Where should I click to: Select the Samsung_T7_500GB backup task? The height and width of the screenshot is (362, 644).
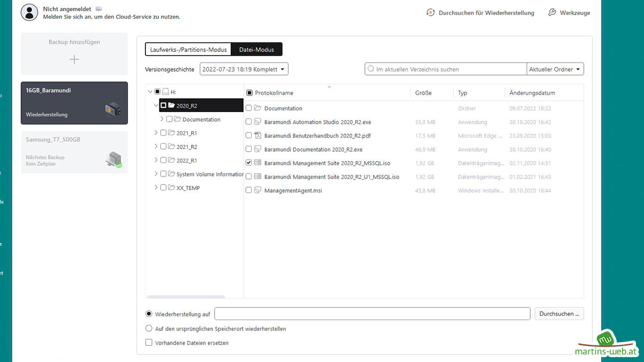click(x=75, y=152)
